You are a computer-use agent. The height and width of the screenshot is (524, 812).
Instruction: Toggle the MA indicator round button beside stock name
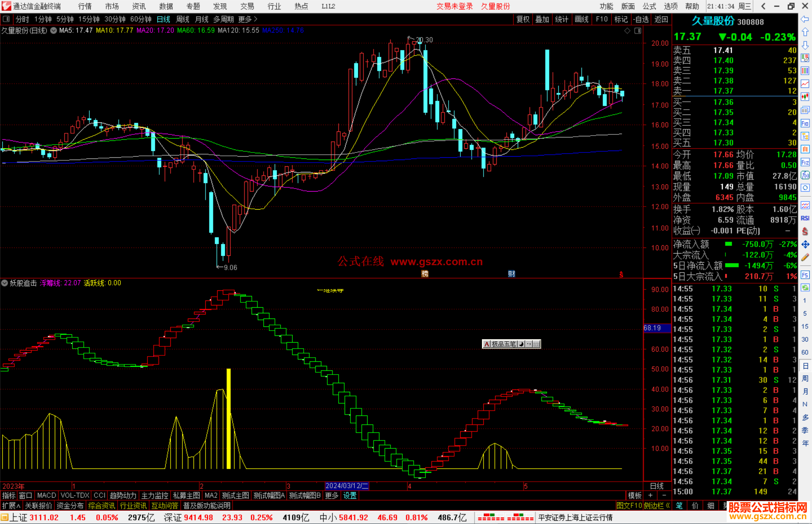pyautogui.click(x=53, y=30)
